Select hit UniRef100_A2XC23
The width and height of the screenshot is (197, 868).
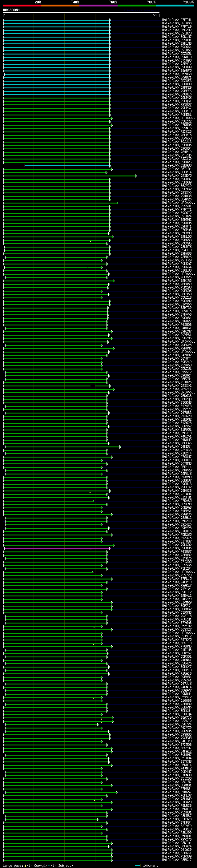coord(177,131)
